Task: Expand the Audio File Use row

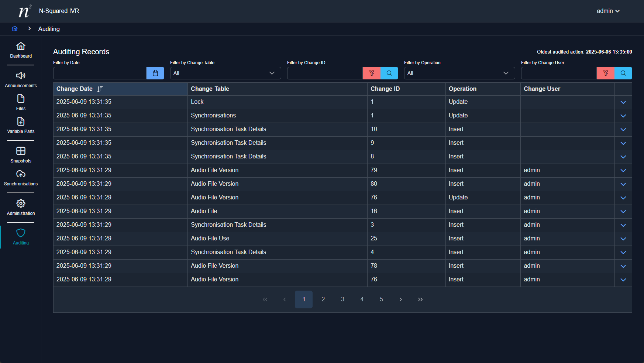Action: click(623, 239)
